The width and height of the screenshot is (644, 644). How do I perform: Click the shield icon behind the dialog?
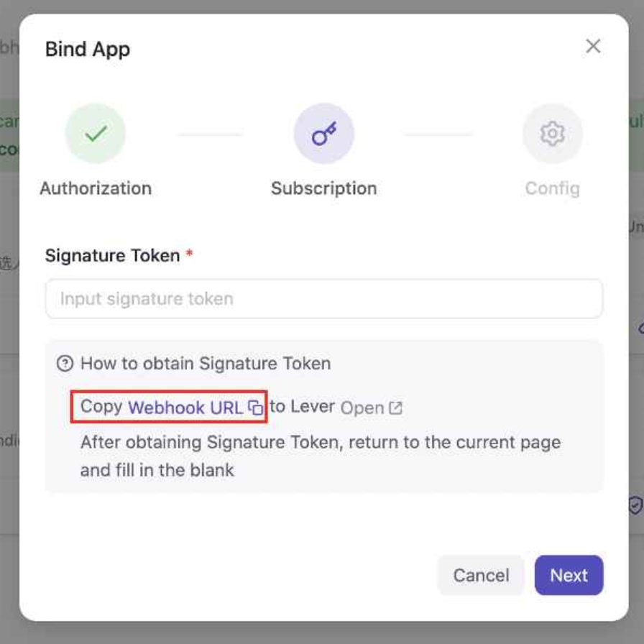(x=635, y=505)
